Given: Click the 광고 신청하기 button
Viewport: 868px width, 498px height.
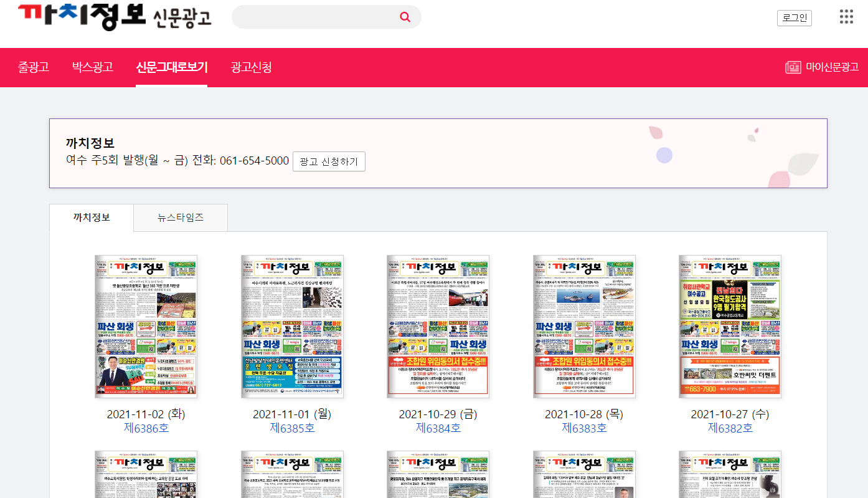Looking at the screenshot, I should coord(329,161).
